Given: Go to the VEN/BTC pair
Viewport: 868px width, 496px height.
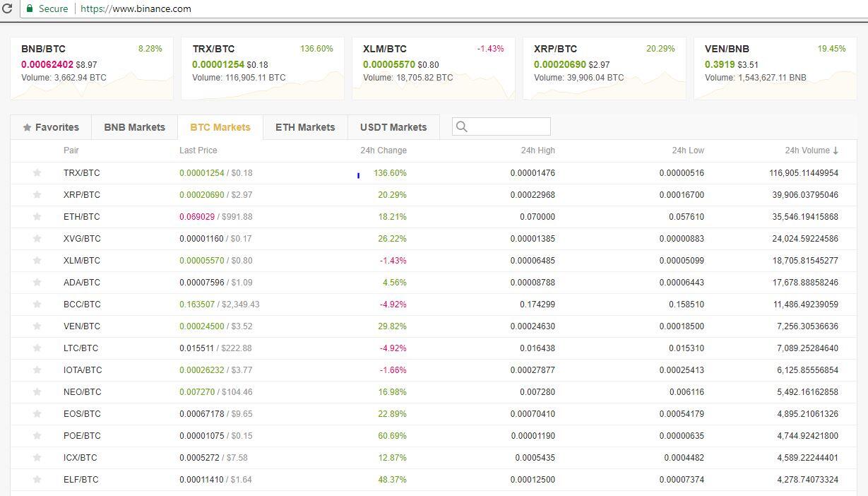Looking at the screenshot, I should tap(82, 326).
